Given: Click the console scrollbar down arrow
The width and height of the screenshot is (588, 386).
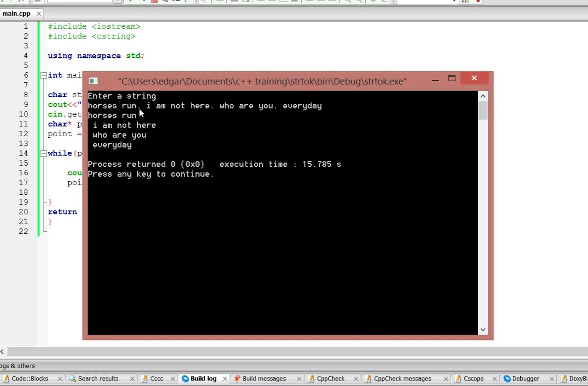Looking at the screenshot, I should pos(483,329).
